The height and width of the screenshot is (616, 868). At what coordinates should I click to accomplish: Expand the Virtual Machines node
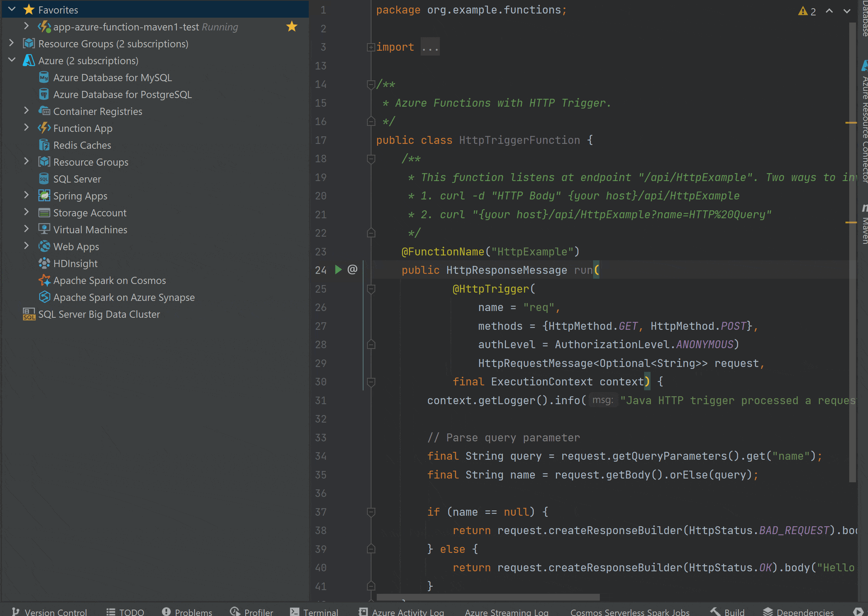pyautogui.click(x=26, y=229)
